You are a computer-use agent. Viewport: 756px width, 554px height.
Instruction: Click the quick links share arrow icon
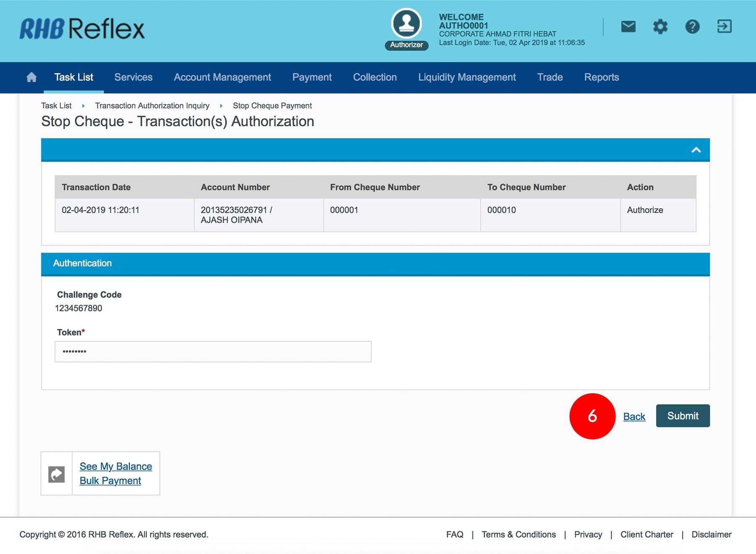coord(57,474)
